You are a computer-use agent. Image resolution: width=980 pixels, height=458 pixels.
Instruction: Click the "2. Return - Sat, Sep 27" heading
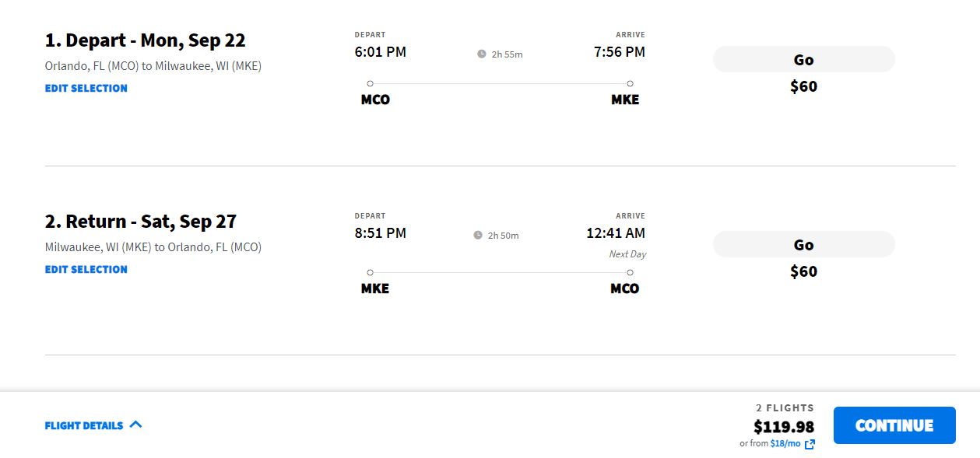pos(141,222)
